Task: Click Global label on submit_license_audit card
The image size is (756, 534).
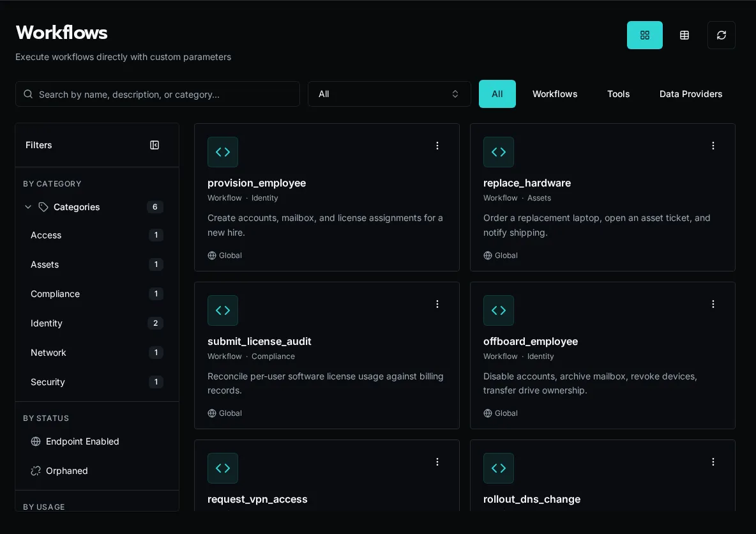Action: click(231, 413)
